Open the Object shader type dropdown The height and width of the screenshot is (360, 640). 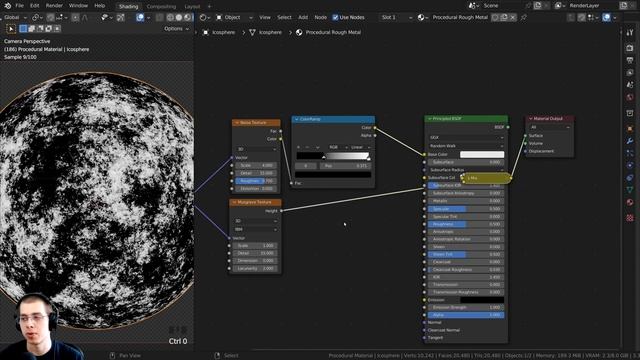[234, 18]
